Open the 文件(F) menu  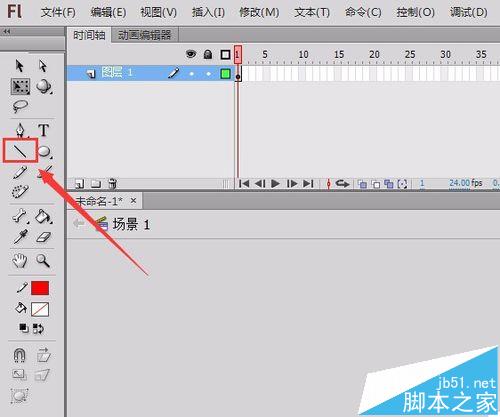pyautogui.click(x=58, y=13)
